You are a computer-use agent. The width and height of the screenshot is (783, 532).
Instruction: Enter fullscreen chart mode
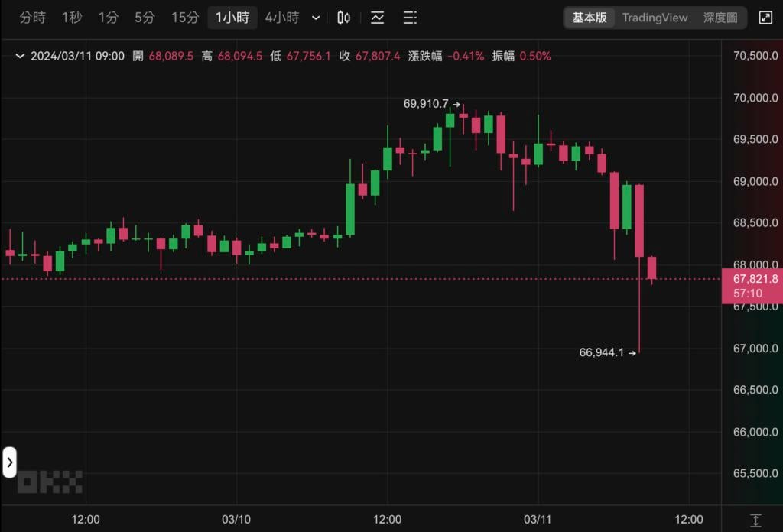pyautogui.click(x=765, y=18)
